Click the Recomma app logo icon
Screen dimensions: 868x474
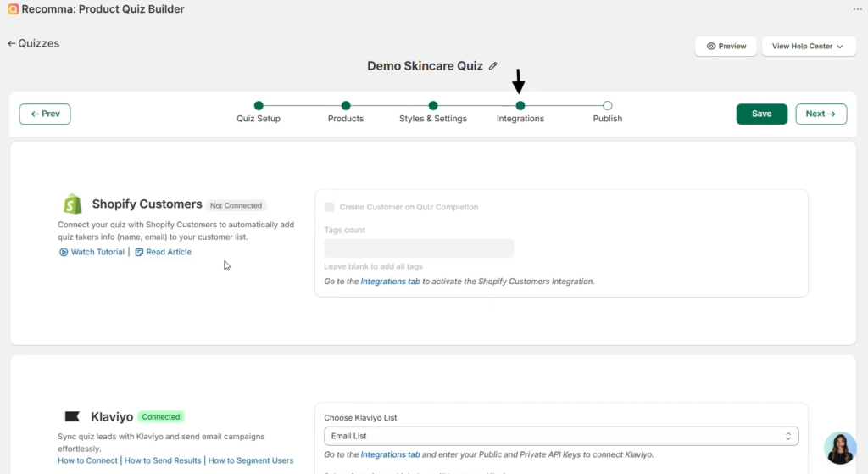[12, 9]
